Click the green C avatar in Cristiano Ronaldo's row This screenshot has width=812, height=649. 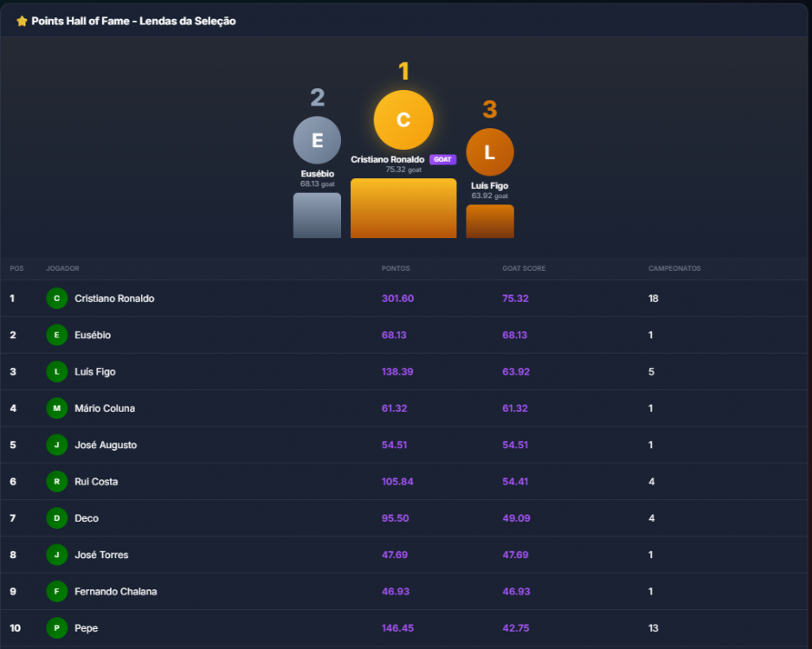[57, 298]
